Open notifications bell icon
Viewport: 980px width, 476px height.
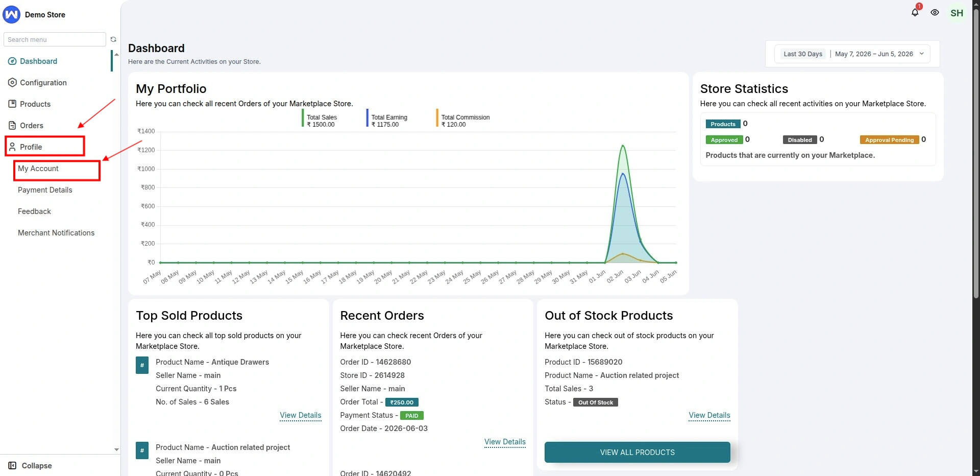[x=915, y=13]
